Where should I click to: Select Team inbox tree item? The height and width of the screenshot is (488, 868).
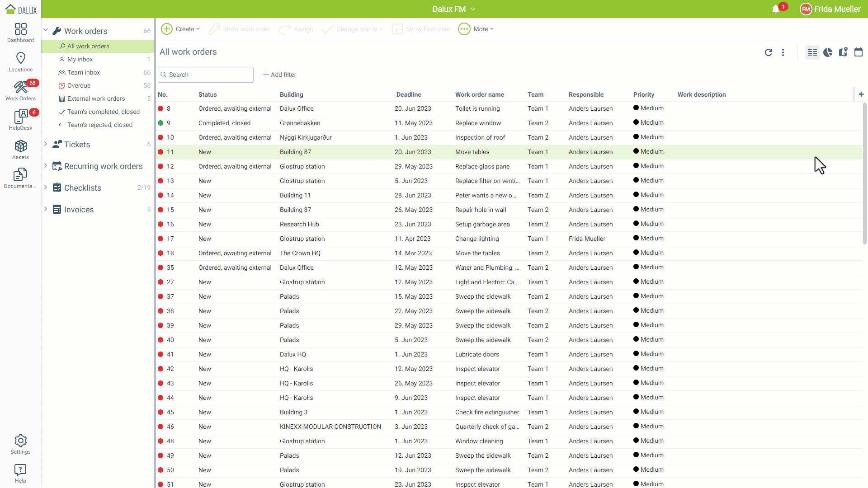coord(84,72)
